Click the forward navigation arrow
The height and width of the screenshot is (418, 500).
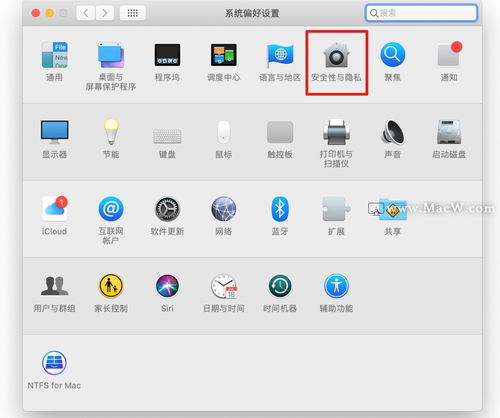[105, 13]
